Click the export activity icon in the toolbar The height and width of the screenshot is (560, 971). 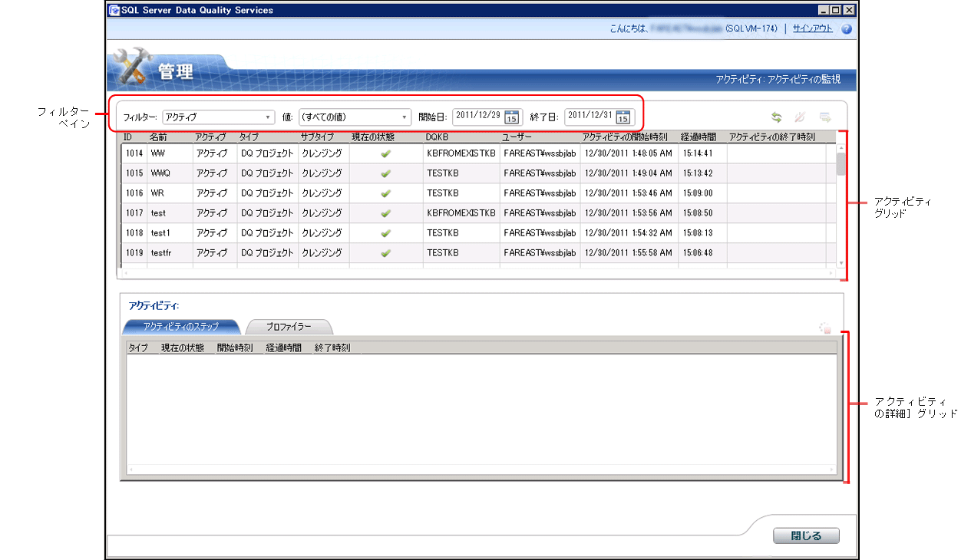[825, 117]
